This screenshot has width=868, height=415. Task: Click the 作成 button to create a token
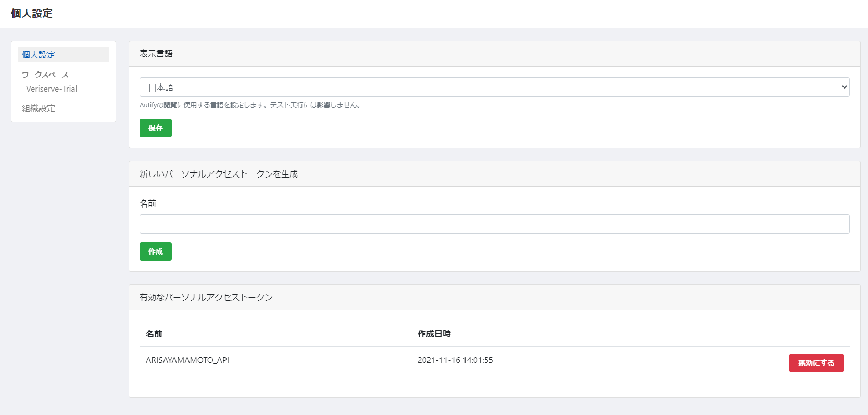pyautogui.click(x=155, y=251)
